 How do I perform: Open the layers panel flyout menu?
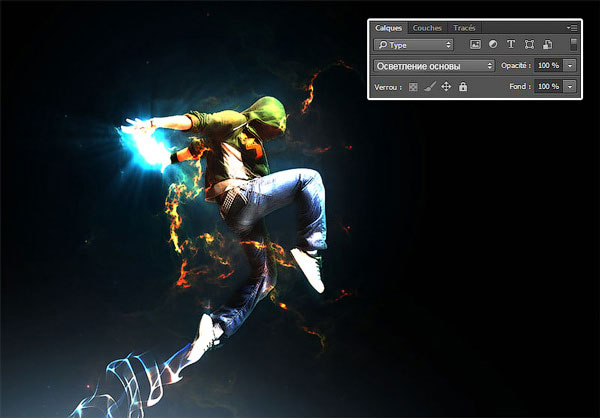(x=572, y=28)
